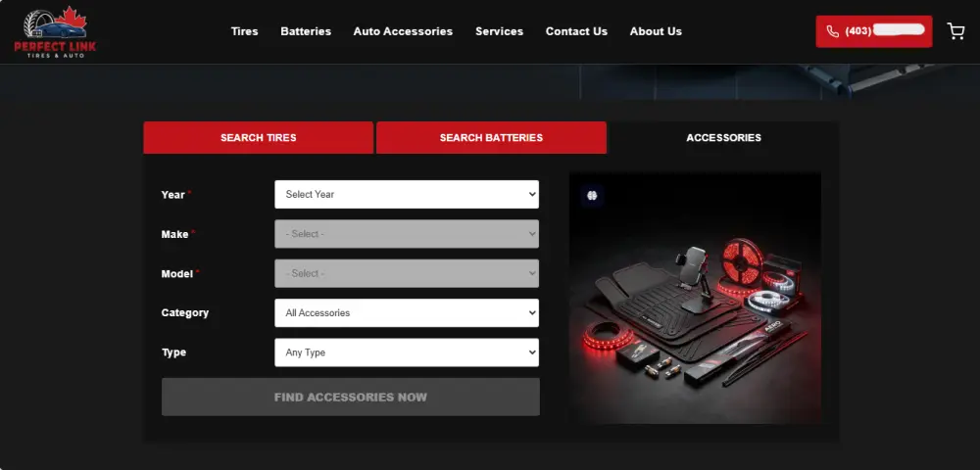This screenshot has width=980, height=470.
Task: Click the Category field label
Action: click(185, 312)
